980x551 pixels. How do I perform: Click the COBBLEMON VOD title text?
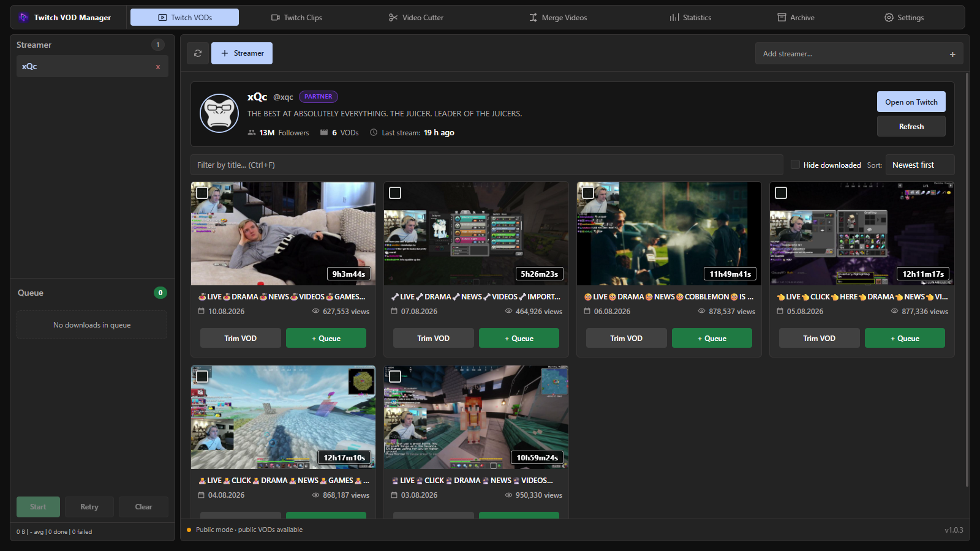[669, 297]
